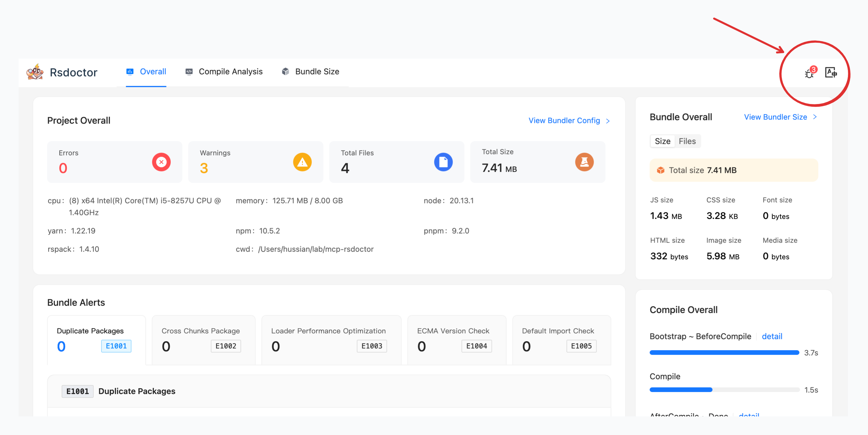Switch Bundle Overall to Size view
The height and width of the screenshot is (435, 868).
tap(662, 141)
